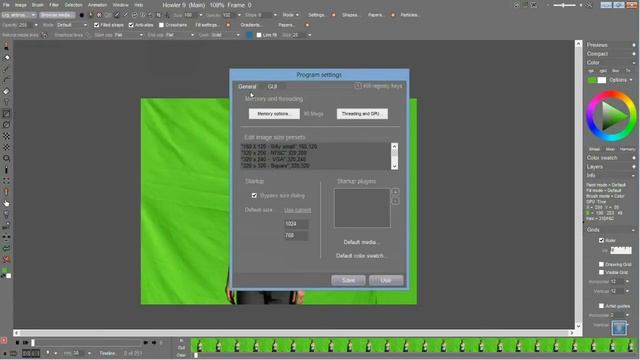Toggle the checkbox next to the blue swatch
640x360 pixels.
[x=259, y=35]
